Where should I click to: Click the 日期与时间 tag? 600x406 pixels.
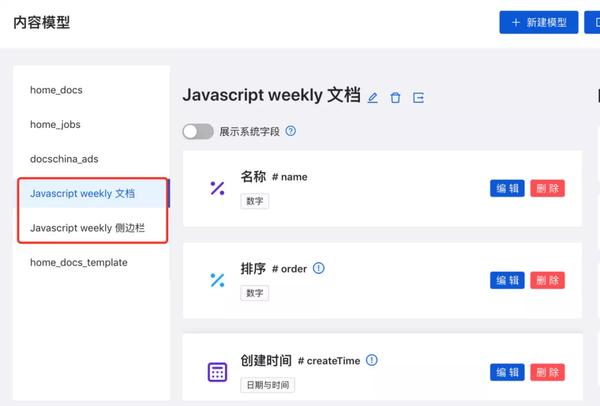267,385
